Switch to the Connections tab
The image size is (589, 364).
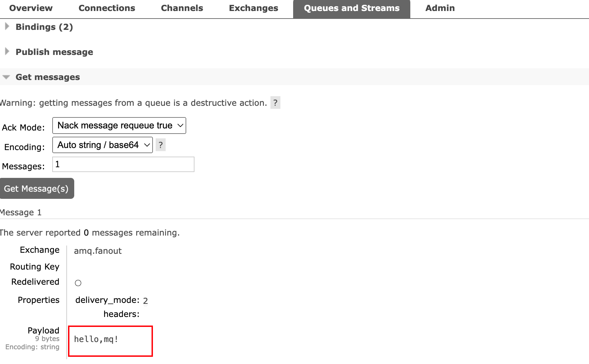pos(107,8)
